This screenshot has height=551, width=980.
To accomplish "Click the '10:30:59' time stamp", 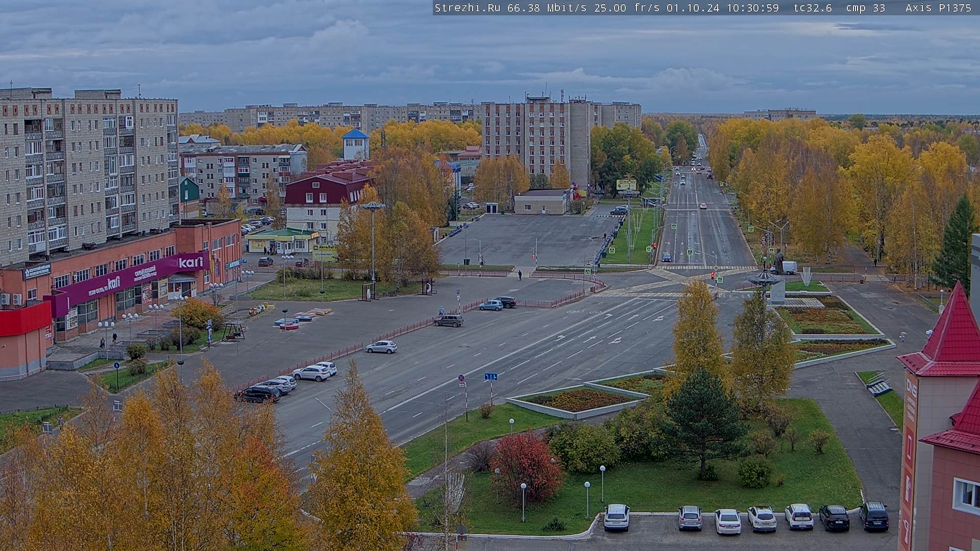I will [753, 8].
